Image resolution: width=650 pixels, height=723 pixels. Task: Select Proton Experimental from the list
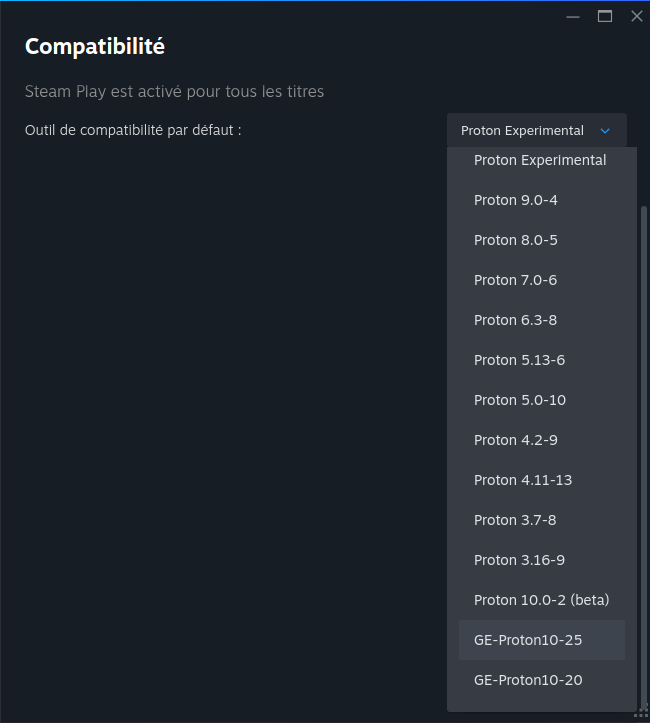(x=540, y=160)
